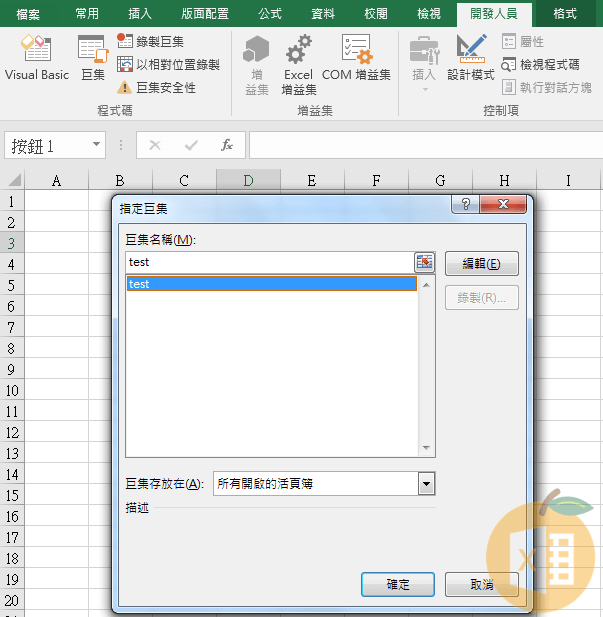Select the test macro in the list
The height and width of the screenshot is (617, 603).
pos(270,284)
